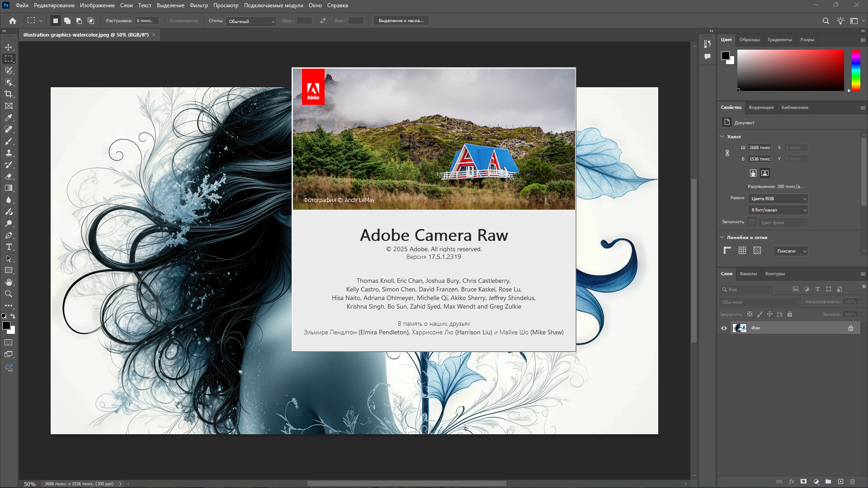Select the Zoom tool
This screenshot has width=868, height=488.
click(x=9, y=294)
